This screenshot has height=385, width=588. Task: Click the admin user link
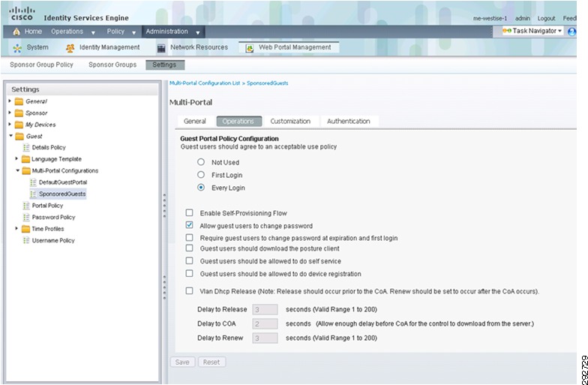click(x=523, y=18)
